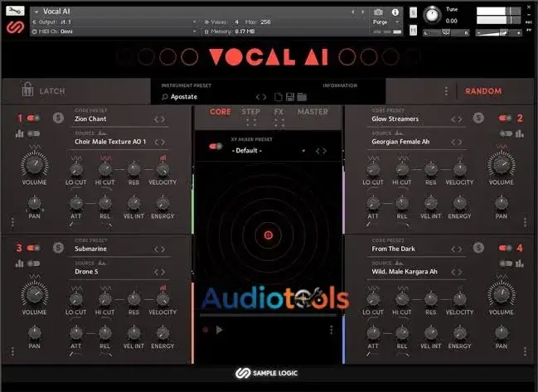Step through Zion Chant core preset arrows

(x=159, y=119)
